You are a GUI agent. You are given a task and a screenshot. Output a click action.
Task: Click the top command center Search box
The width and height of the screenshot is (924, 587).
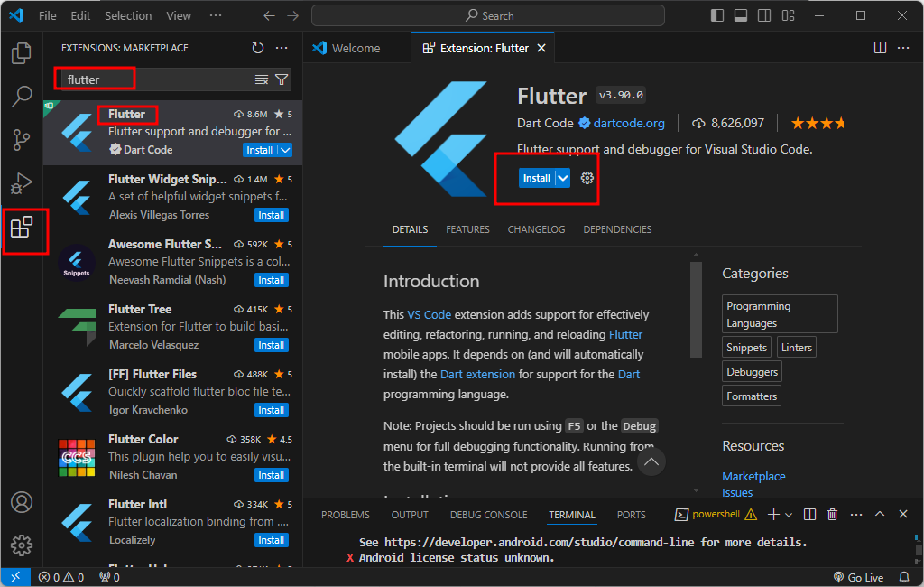(488, 16)
